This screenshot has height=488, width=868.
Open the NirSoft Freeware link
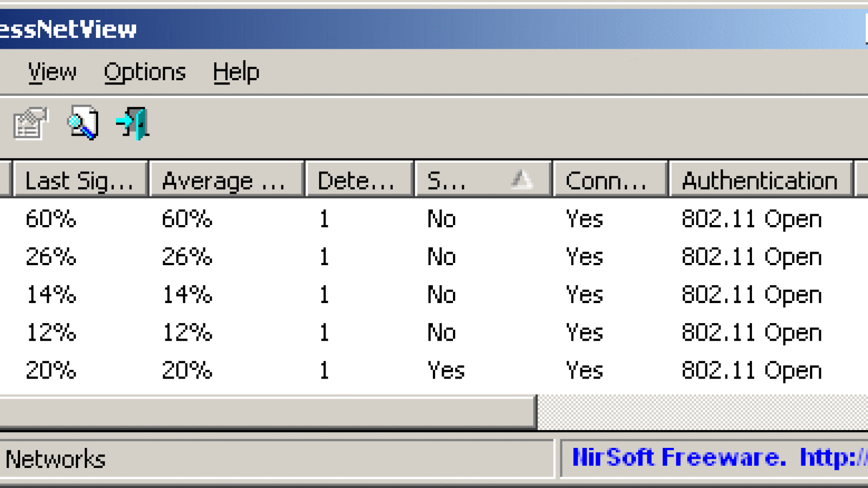point(716,457)
